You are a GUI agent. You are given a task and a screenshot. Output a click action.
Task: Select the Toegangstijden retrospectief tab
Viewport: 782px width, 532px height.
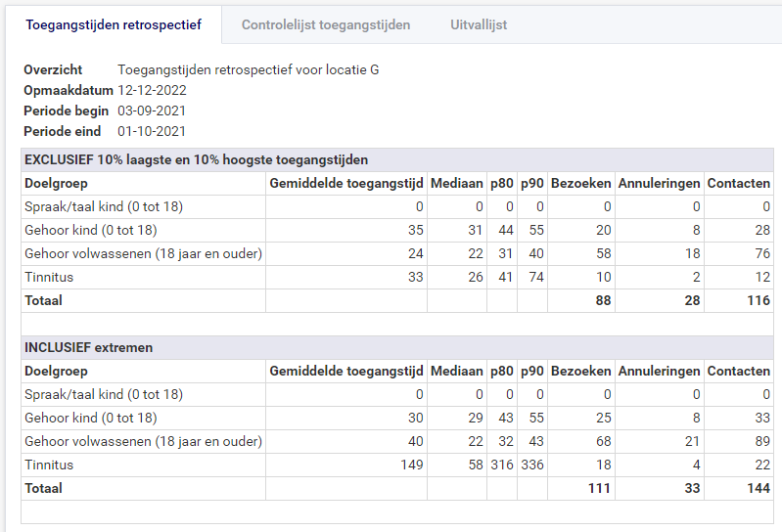tap(114, 24)
